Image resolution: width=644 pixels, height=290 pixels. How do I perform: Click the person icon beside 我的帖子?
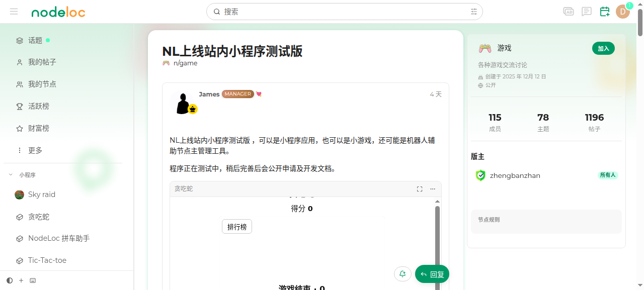click(20, 62)
